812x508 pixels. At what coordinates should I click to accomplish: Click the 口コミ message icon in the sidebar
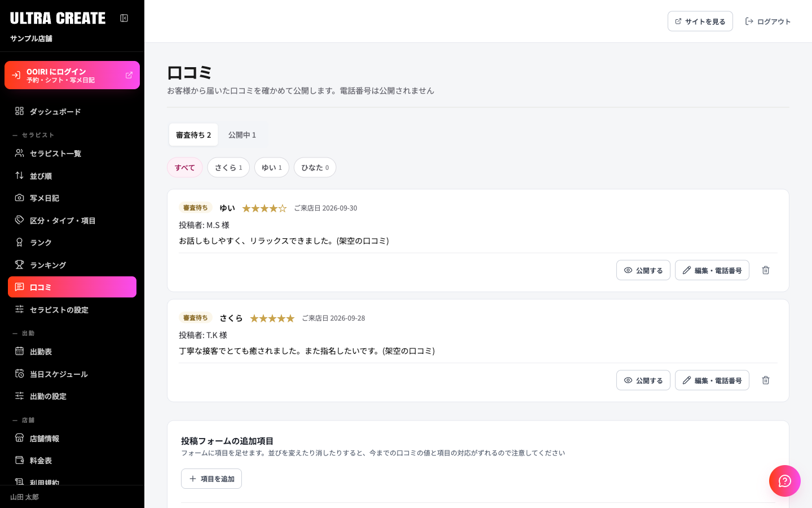19,287
